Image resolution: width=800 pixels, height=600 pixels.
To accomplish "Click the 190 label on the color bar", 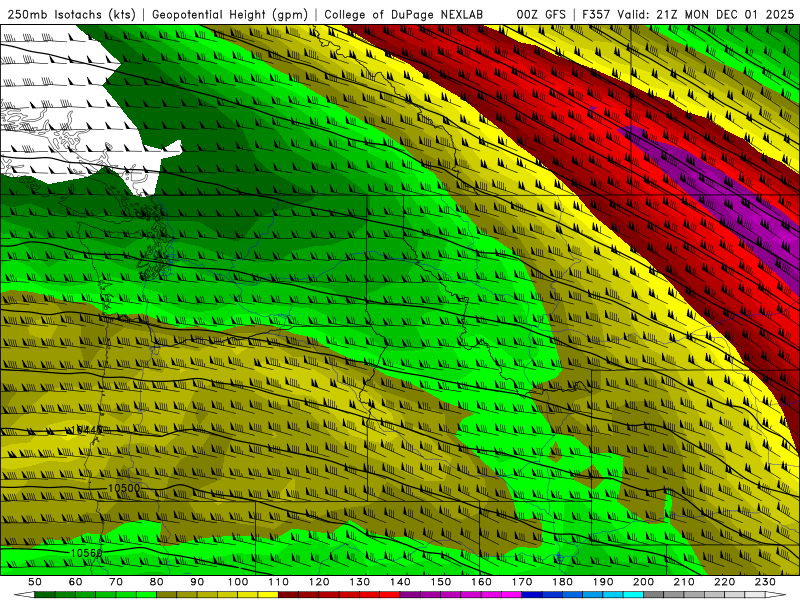I will pos(603,582).
